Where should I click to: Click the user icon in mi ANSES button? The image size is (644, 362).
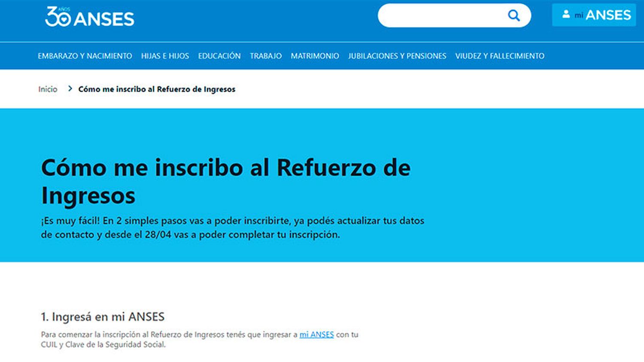tap(566, 15)
